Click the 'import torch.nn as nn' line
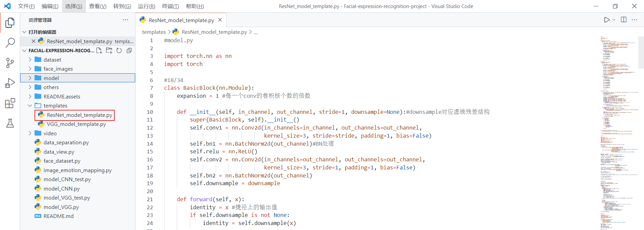Image resolution: width=644 pixels, height=230 pixels. [x=198, y=56]
